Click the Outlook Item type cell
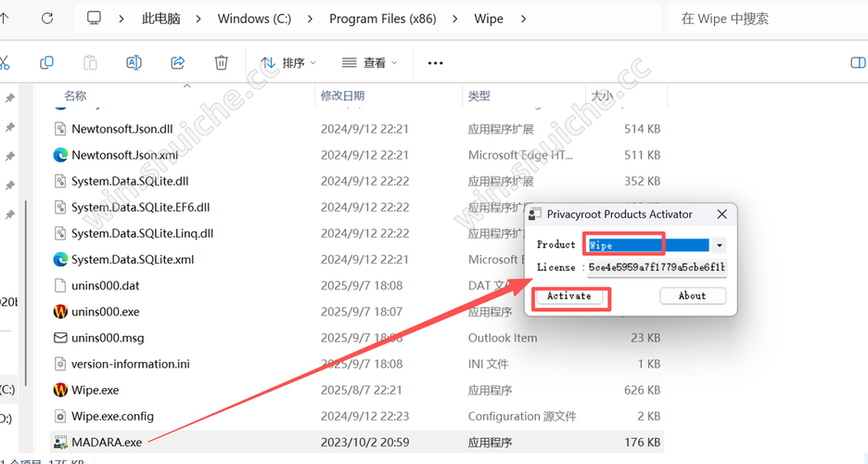Image resolution: width=868 pixels, height=464 pixels. click(x=503, y=338)
